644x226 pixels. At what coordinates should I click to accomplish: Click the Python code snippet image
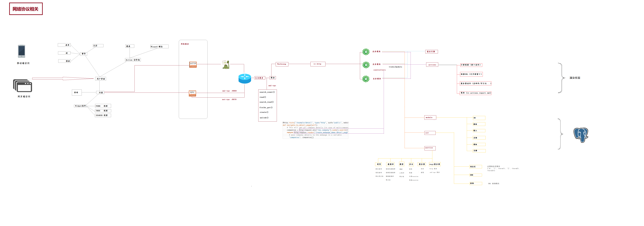315,130
